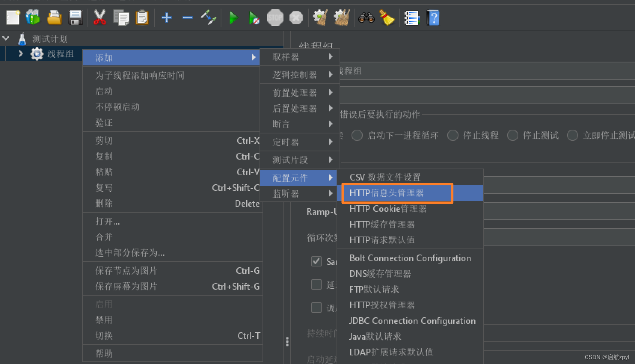Screen dimensions: 635x364
Task: Choose HTTP缓存管理器 menu item
Action: coord(410,224)
